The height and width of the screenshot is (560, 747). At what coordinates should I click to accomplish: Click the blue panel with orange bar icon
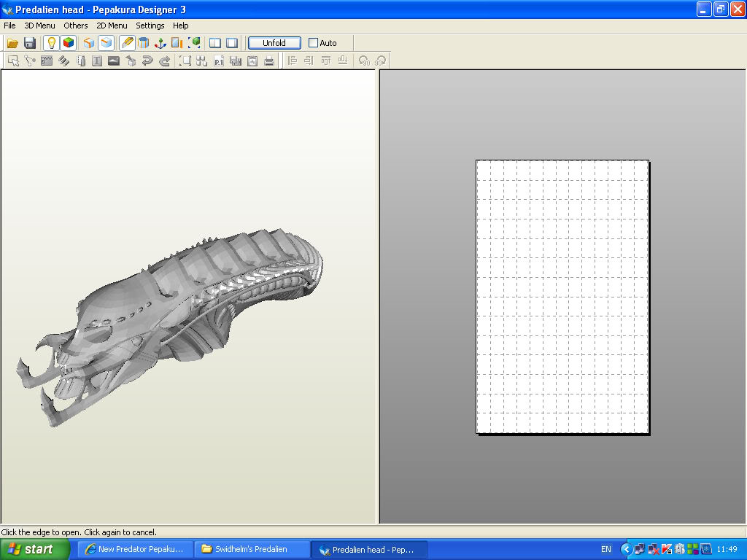pyautogui.click(x=177, y=43)
